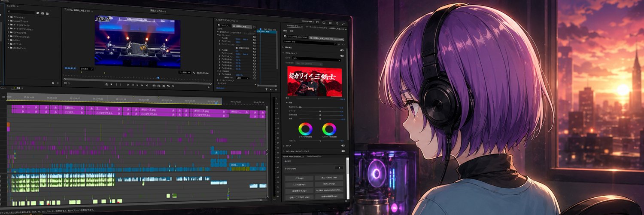Expand the カスタムビン 01 folder
The image size is (644, 215).
(9, 48)
